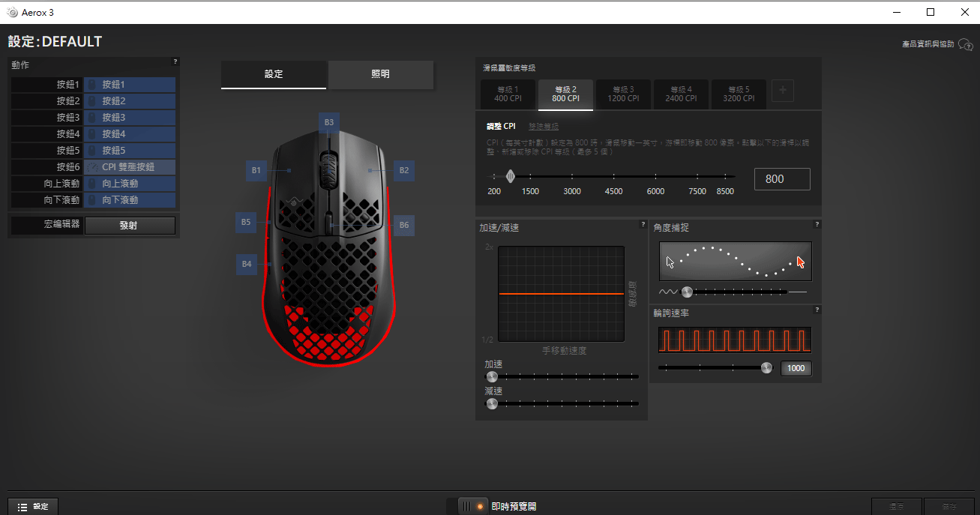Open help for 輪詢速率 panel
Screen dimensions: 980x515
(x=817, y=310)
